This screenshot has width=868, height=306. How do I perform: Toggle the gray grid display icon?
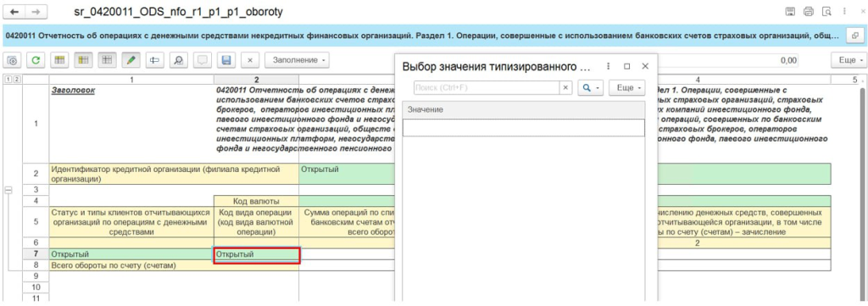pyautogui.click(x=108, y=60)
